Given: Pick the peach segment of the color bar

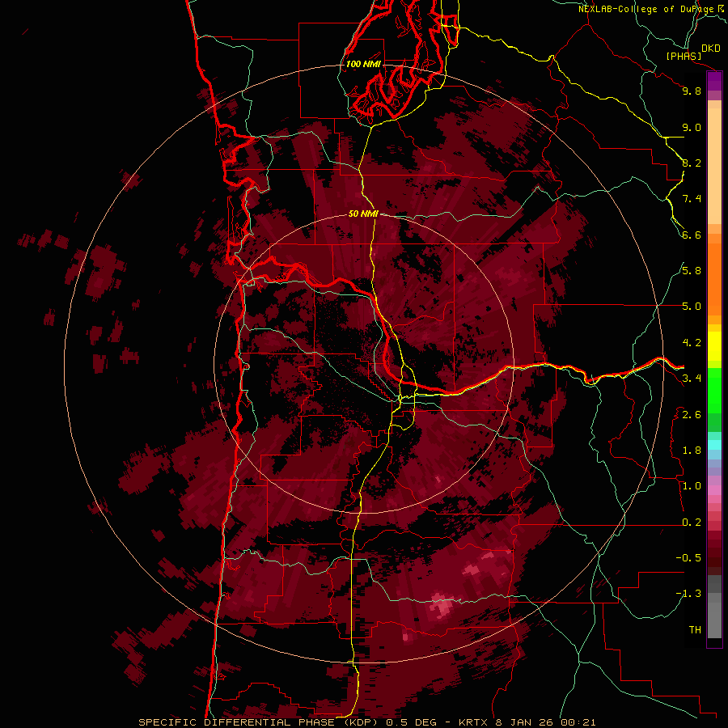Looking at the screenshot, I should tap(714, 166).
